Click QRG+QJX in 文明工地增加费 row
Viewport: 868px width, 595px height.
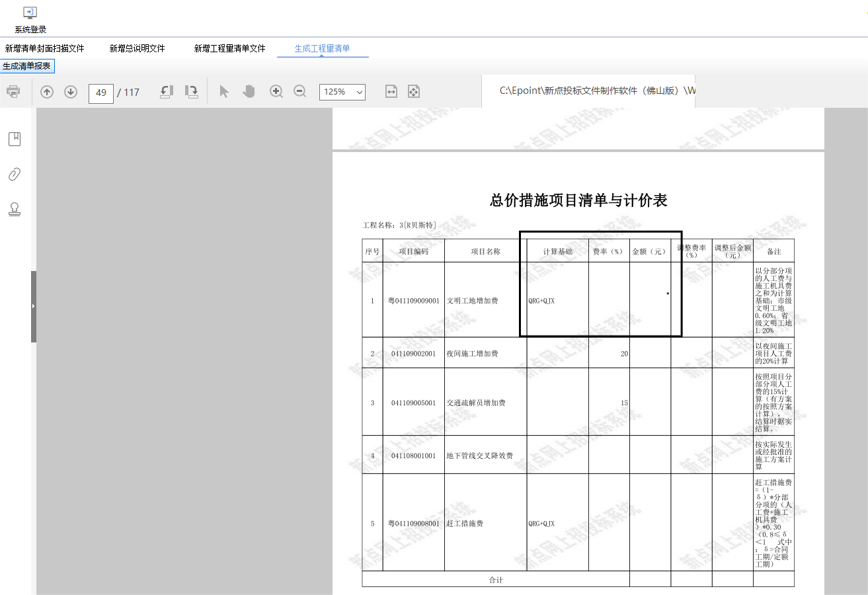(x=541, y=301)
